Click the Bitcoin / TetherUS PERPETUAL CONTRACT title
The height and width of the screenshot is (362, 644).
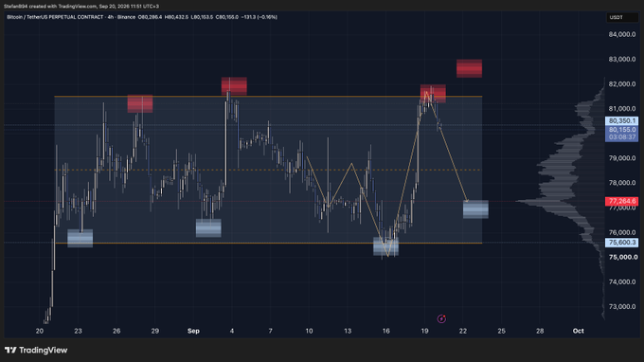point(55,17)
